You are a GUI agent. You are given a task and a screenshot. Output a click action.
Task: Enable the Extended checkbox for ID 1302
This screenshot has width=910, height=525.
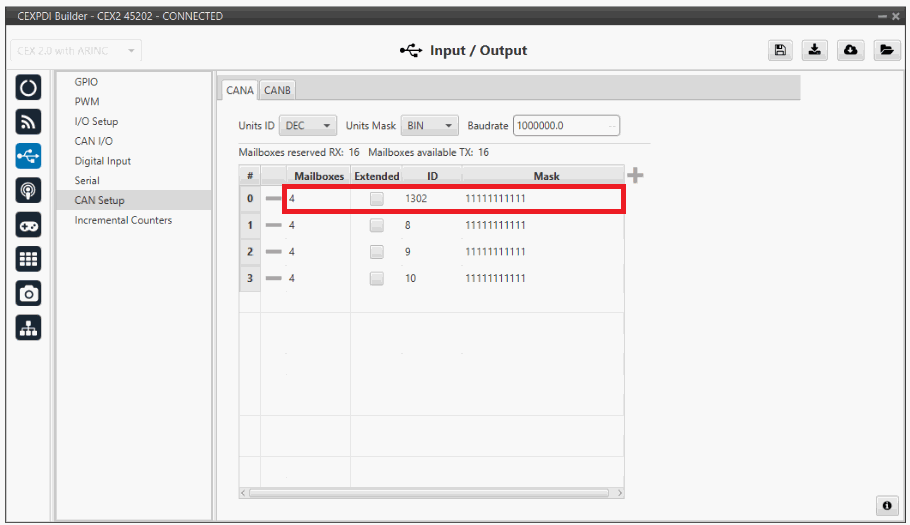point(377,199)
